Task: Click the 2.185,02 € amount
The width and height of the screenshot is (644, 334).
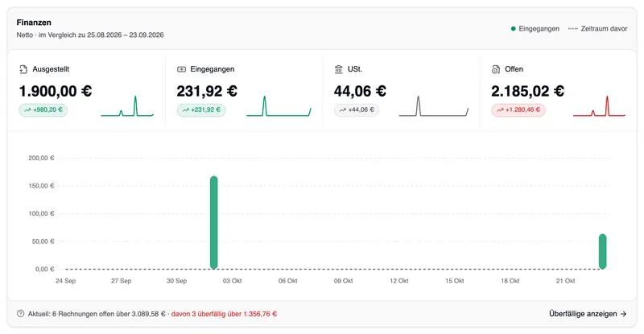Action: pos(528,91)
